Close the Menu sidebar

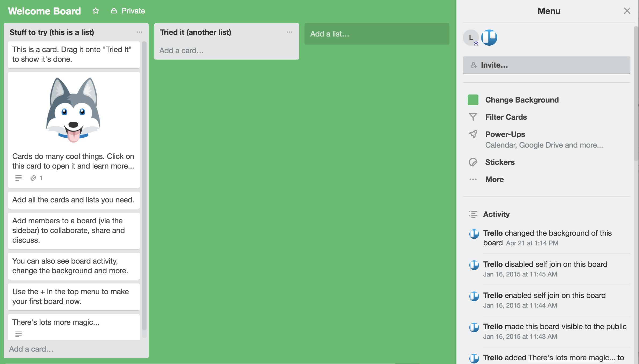627,11
